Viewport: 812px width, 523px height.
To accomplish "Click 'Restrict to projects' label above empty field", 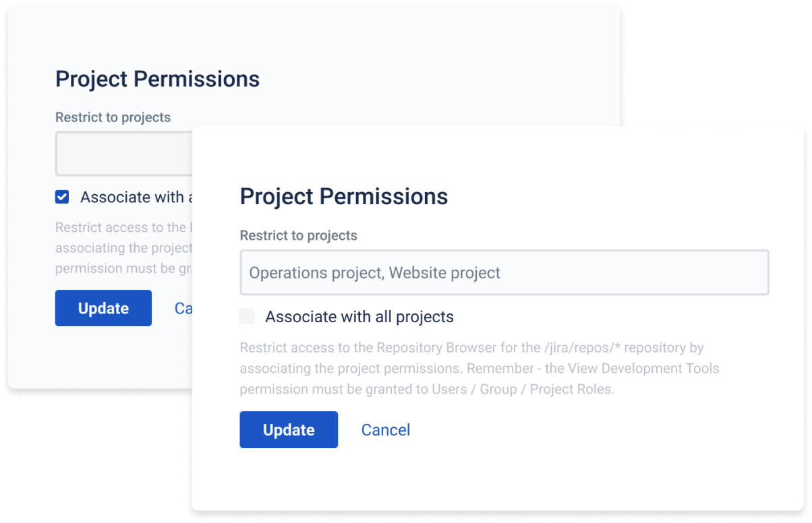I will coord(113,117).
